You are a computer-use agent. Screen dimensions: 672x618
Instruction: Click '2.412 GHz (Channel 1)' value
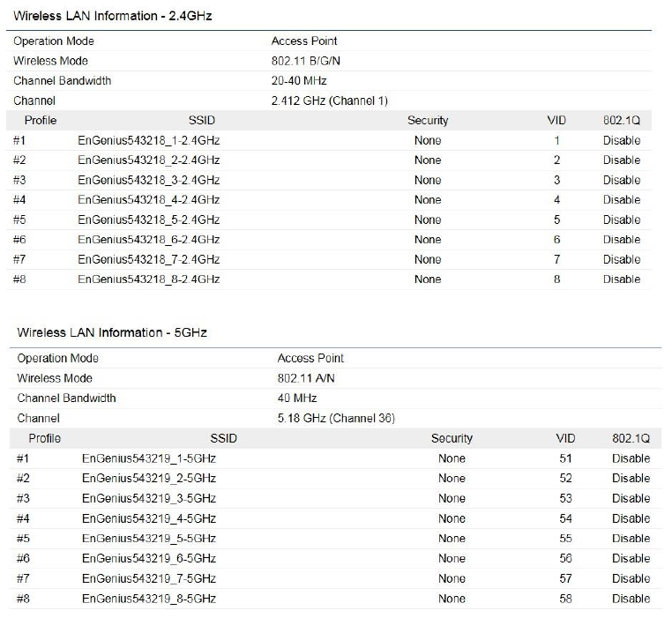pyautogui.click(x=329, y=101)
